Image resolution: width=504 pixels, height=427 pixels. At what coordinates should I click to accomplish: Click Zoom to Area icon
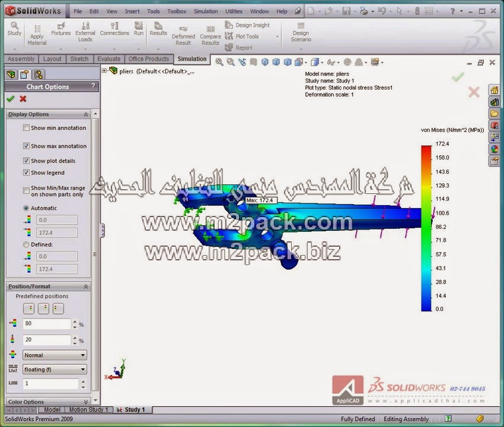(231, 62)
